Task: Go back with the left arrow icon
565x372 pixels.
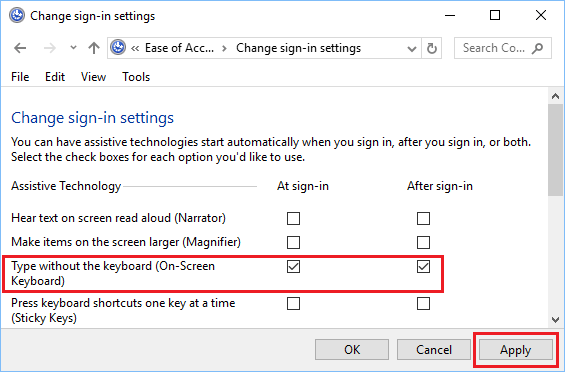Action: click(x=20, y=48)
